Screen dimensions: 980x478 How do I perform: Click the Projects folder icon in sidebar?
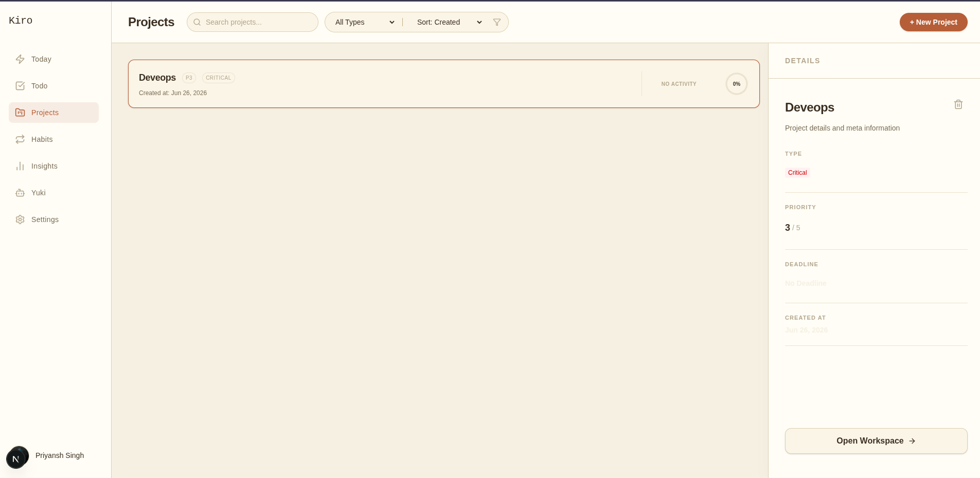tap(20, 113)
